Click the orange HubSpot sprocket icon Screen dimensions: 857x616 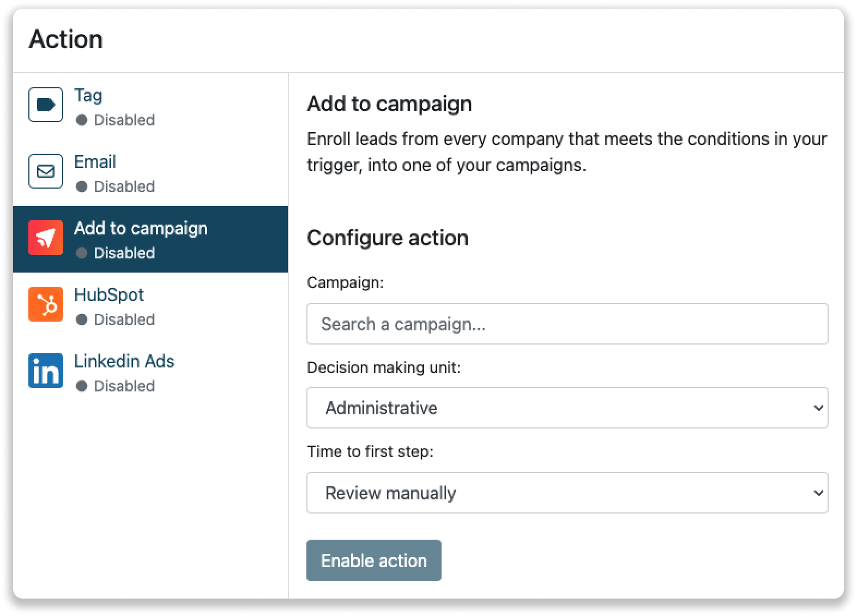click(x=45, y=304)
